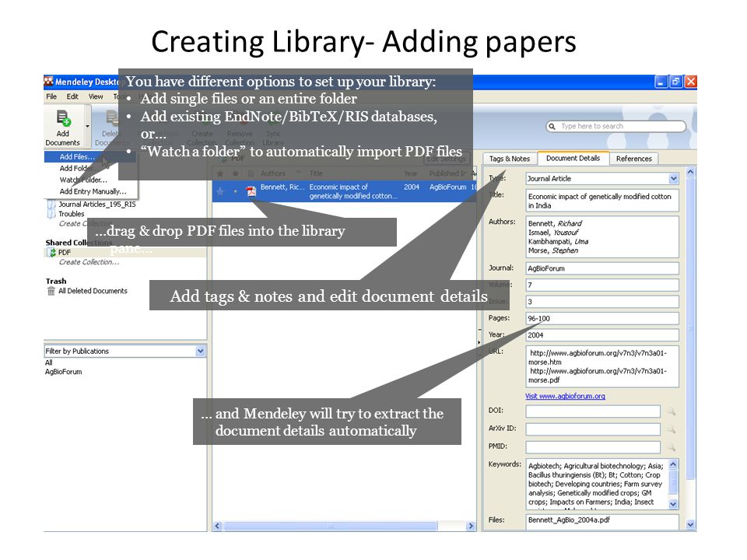Viewport: 747px width, 560px height.
Task: Click the Authors field
Action: pyautogui.click(x=602, y=237)
